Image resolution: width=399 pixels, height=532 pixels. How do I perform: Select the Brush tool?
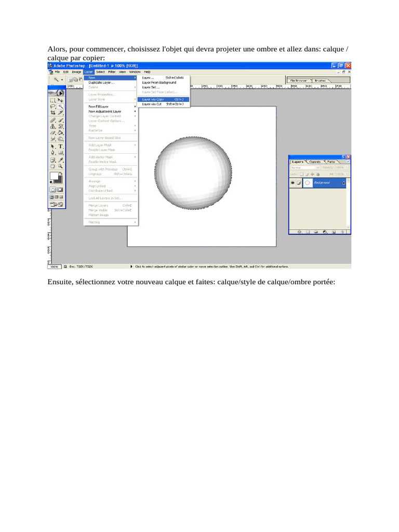60,120
